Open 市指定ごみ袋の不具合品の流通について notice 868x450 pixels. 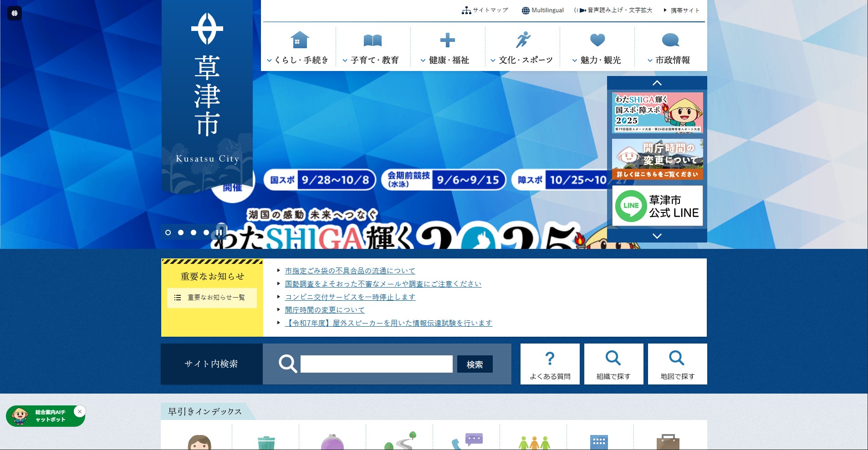coord(350,271)
